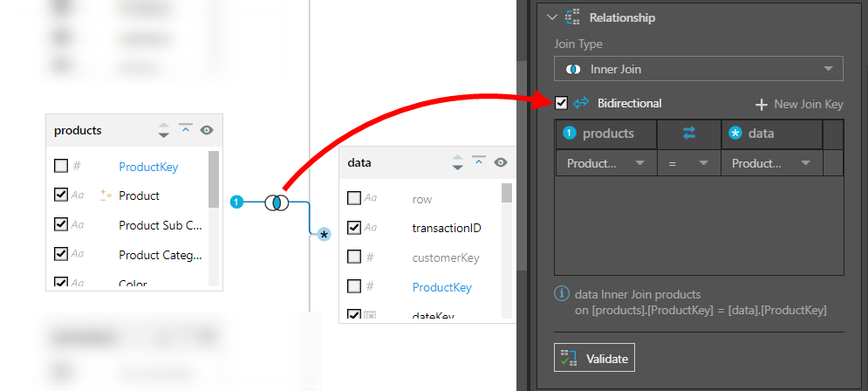Collapse the Relationship section

click(551, 17)
